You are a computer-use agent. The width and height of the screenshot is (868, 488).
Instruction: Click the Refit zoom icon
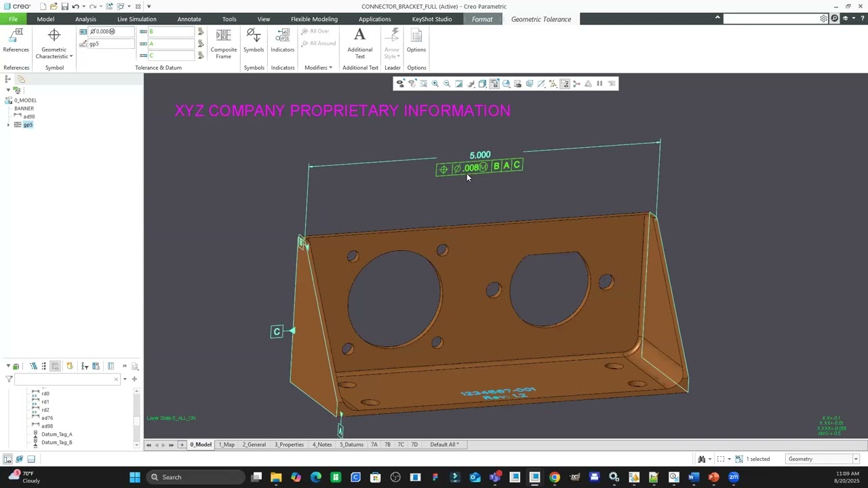pyautogui.click(x=424, y=83)
